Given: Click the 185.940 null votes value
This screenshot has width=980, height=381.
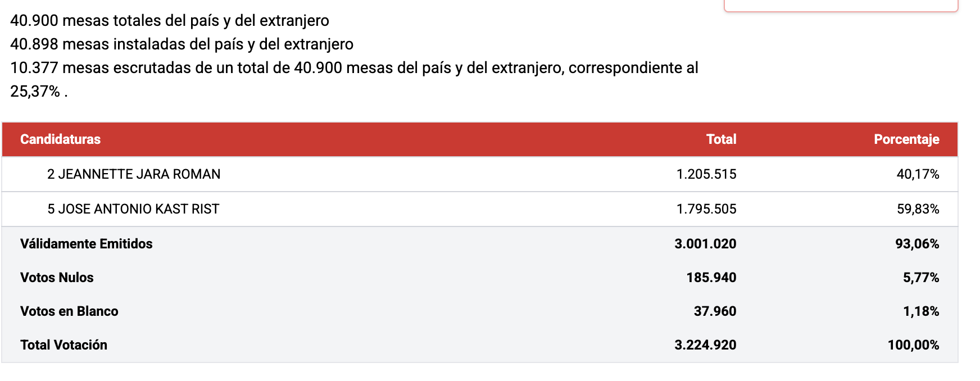Looking at the screenshot, I should point(711,278).
